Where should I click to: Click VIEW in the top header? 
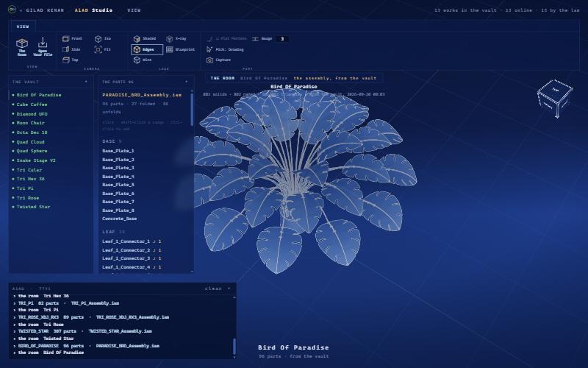[x=134, y=10]
